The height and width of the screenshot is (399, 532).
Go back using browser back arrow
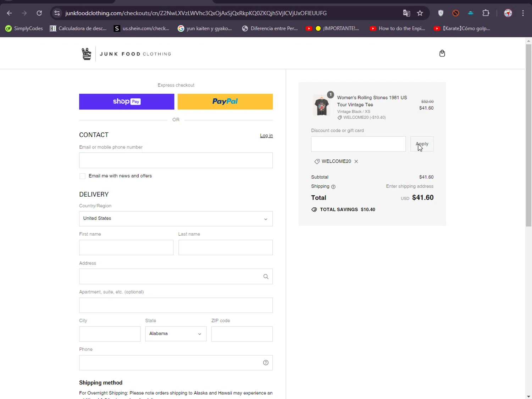pyautogui.click(x=10, y=13)
